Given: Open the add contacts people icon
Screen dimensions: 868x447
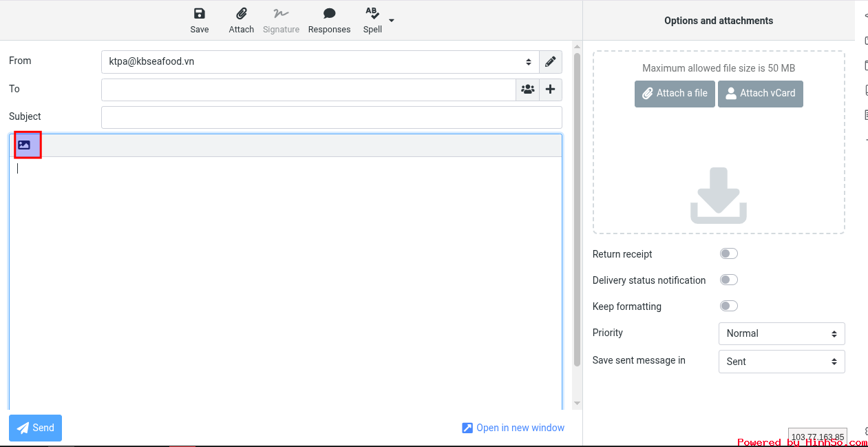Looking at the screenshot, I should coord(528,90).
